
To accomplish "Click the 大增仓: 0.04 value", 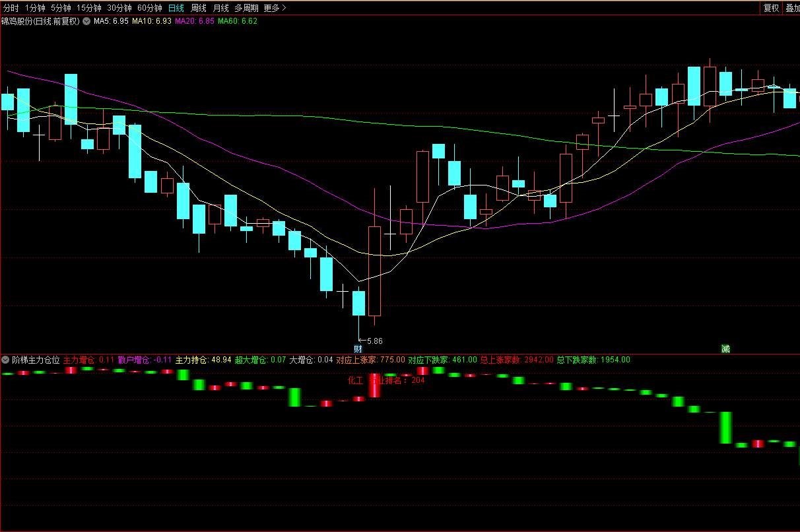I will 312,360.
